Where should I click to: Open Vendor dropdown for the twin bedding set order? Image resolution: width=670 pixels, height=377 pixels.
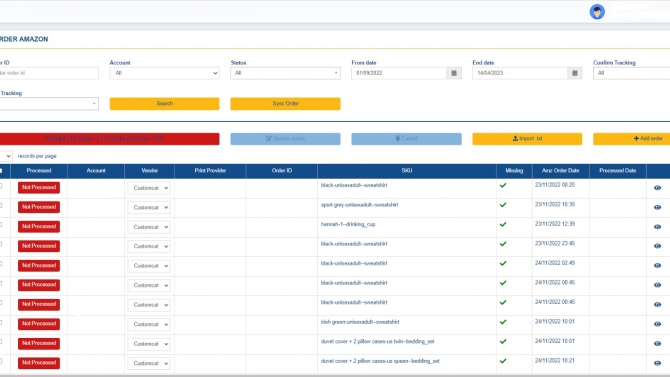pos(149,344)
